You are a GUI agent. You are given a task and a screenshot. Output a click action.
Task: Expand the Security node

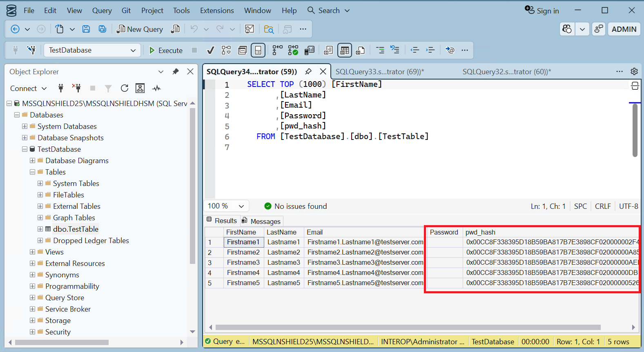[x=32, y=332]
